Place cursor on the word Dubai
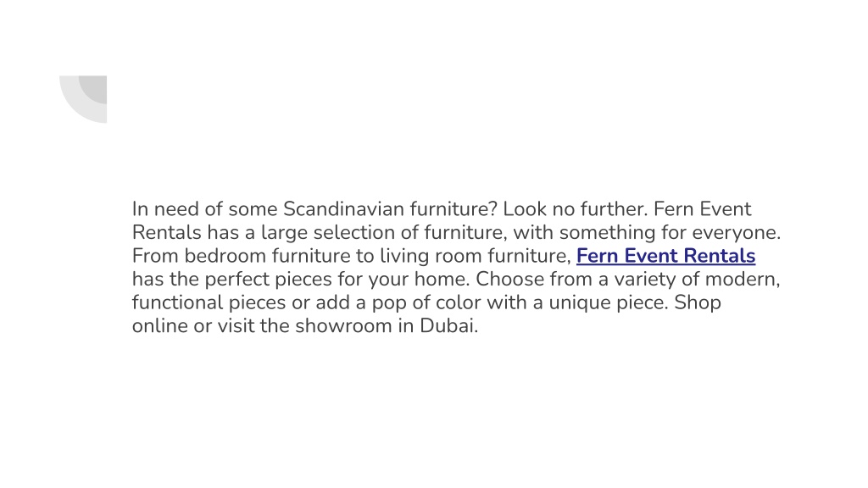Viewport: 868px width, 488px height. [448, 325]
